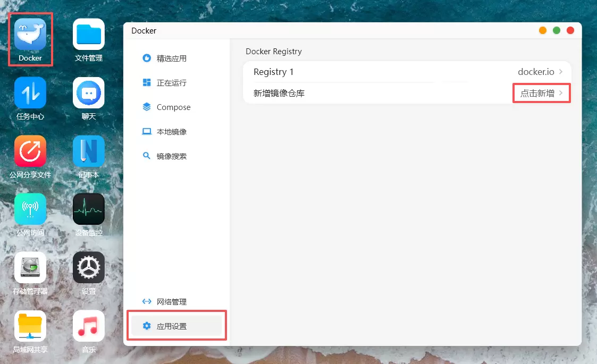Launch 公网分享文件 sharing app
597x364 pixels.
click(30, 151)
